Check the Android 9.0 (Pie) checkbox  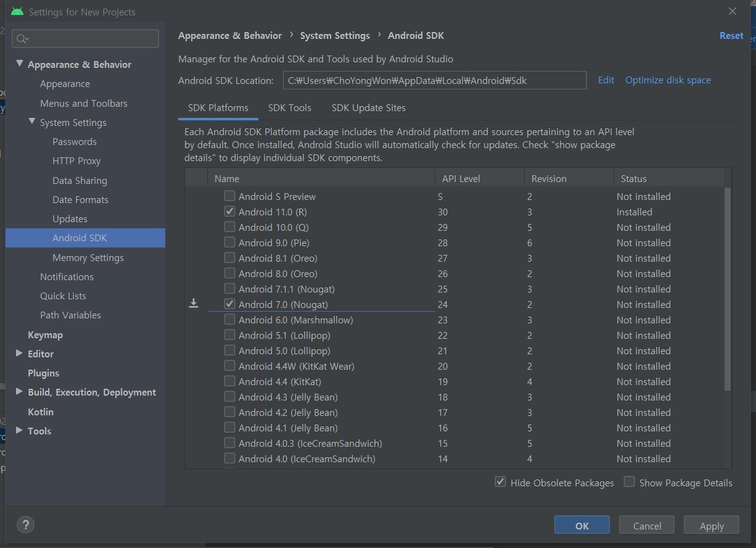tap(229, 242)
